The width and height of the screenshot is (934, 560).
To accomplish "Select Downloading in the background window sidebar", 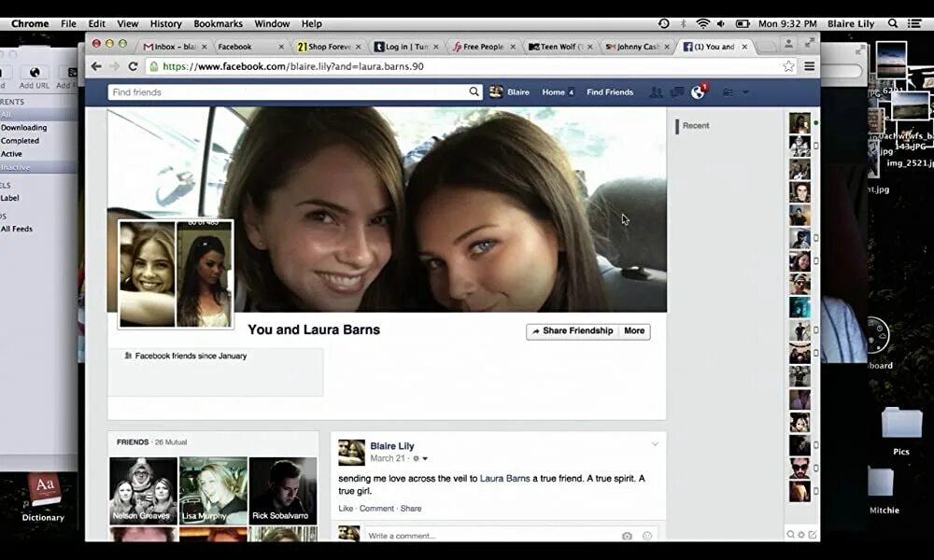I will click(x=24, y=127).
